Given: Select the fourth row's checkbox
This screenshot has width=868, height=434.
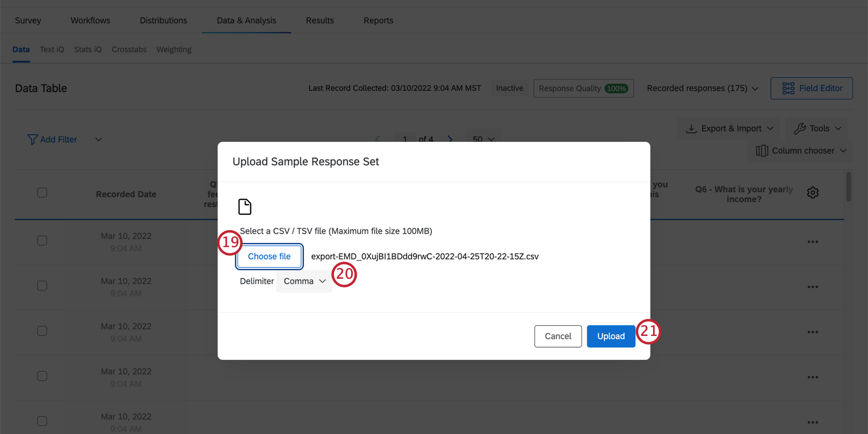Looking at the screenshot, I should (42, 376).
